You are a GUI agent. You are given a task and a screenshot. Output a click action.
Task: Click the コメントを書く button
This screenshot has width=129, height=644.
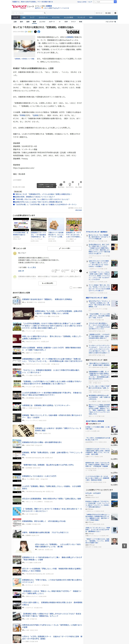pos(65,248)
